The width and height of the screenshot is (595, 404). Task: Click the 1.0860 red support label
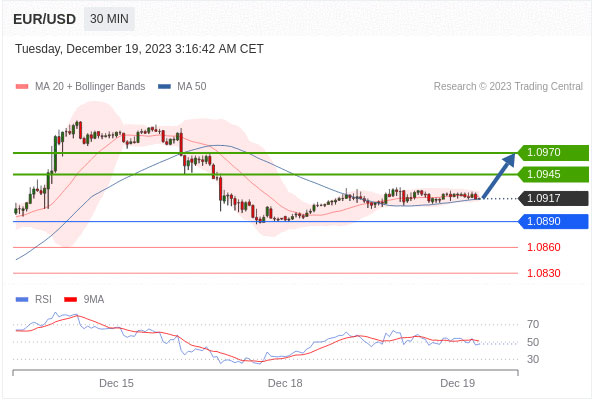tap(543, 247)
